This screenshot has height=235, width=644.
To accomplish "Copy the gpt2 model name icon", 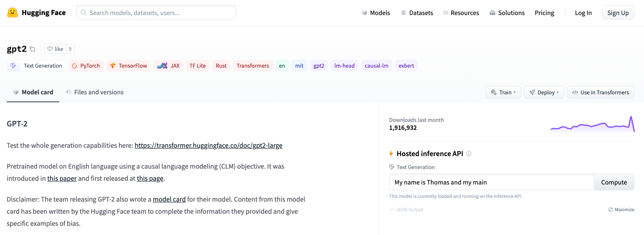I will pyautogui.click(x=32, y=49).
